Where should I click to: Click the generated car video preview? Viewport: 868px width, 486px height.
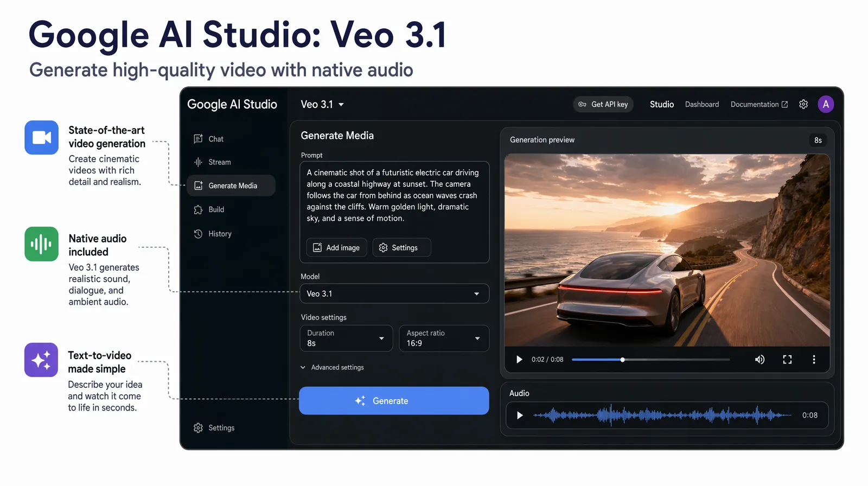coord(667,250)
